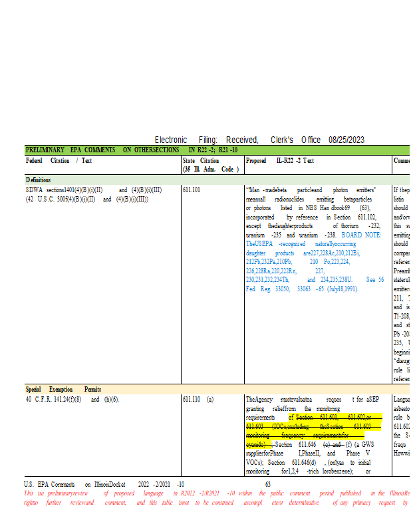
Task: Click the Electronic Filing received header line
Action: pyautogui.click(x=259, y=140)
